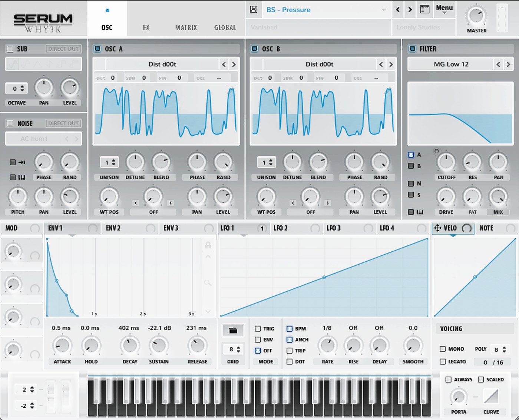Viewport: 519px width, 420px height.
Task: Select previous filter type arrow
Action: click(498, 65)
